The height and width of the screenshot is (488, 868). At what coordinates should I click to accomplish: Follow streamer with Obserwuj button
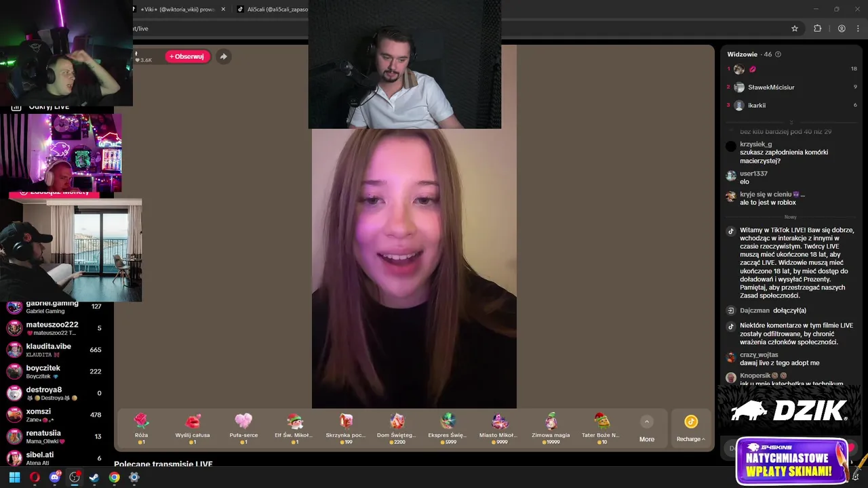pos(186,57)
